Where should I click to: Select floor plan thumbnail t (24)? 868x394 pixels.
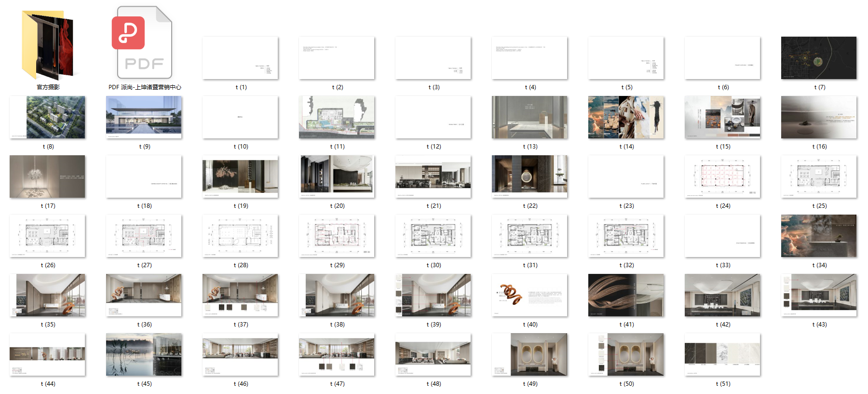tap(722, 177)
